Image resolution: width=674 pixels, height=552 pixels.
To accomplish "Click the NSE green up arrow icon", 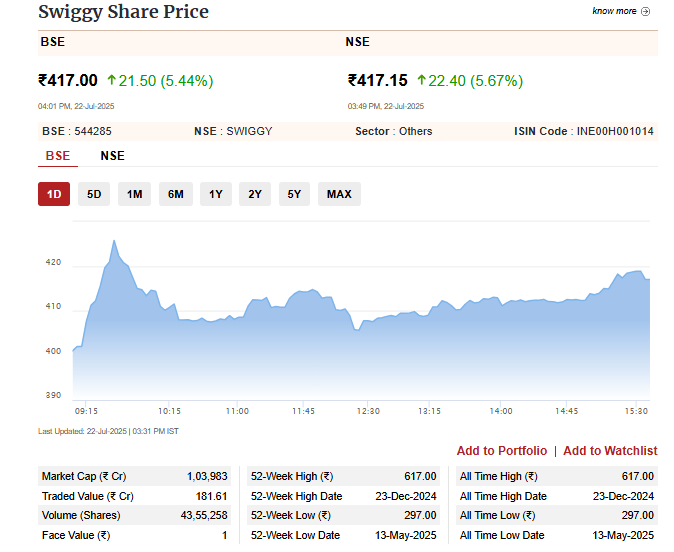I will pos(422,80).
